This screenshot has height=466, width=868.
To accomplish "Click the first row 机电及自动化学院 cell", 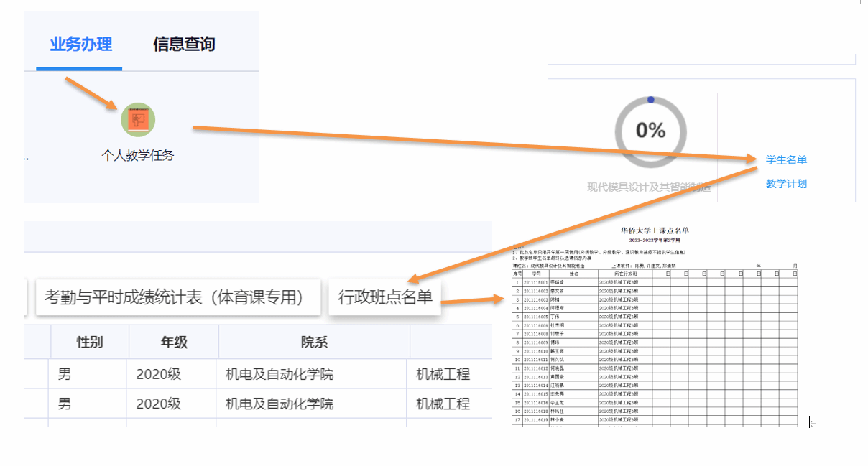I will (x=280, y=374).
